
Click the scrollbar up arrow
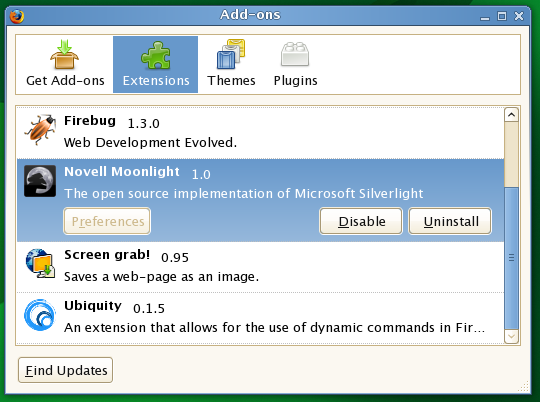511,114
